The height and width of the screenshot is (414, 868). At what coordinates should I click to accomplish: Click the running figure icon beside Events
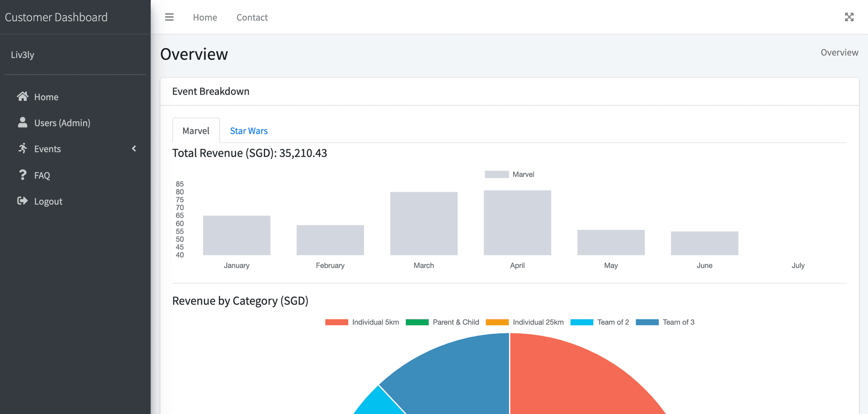(x=23, y=148)
